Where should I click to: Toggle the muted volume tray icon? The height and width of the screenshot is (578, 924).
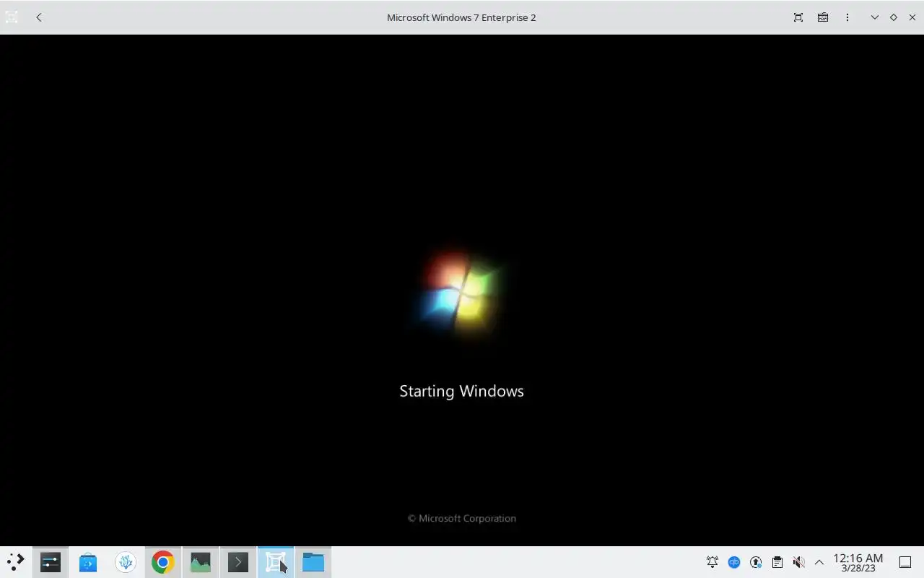798,562
